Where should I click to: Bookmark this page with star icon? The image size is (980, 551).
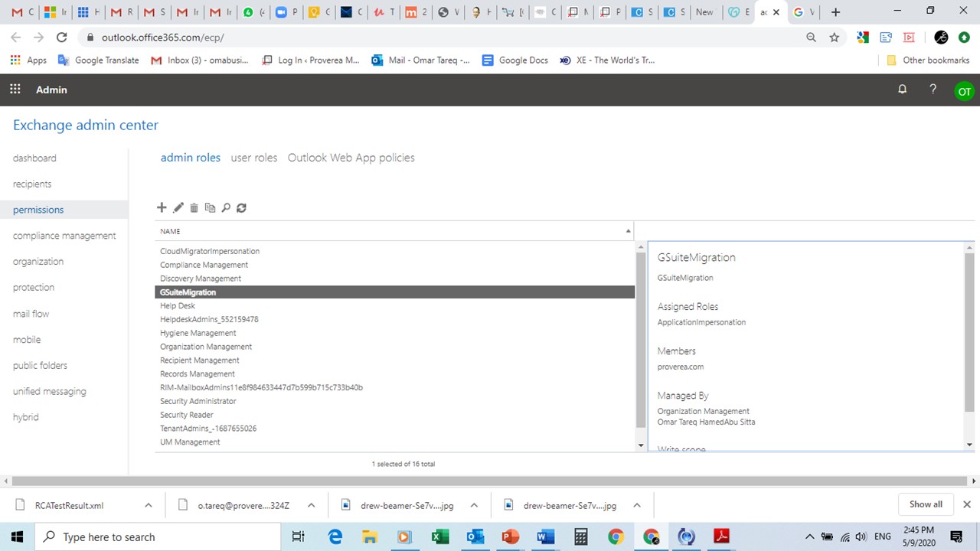835,37
